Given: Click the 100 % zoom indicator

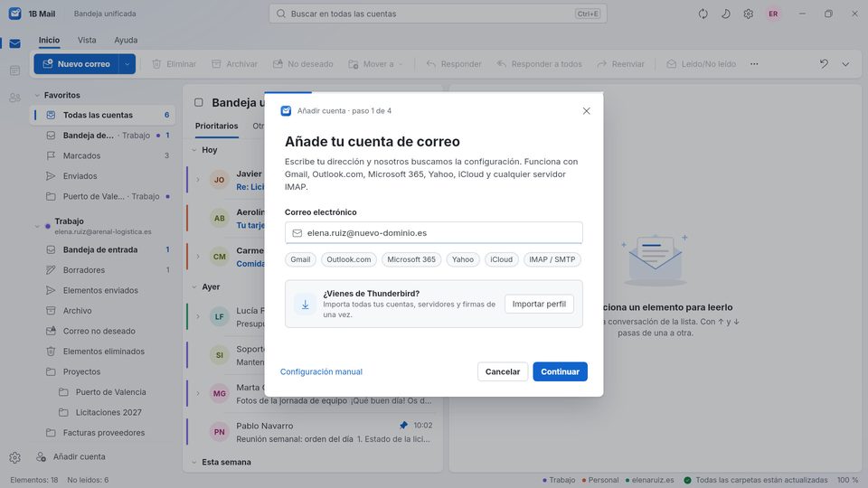Looking at the screenshot, I should (847, 480).
